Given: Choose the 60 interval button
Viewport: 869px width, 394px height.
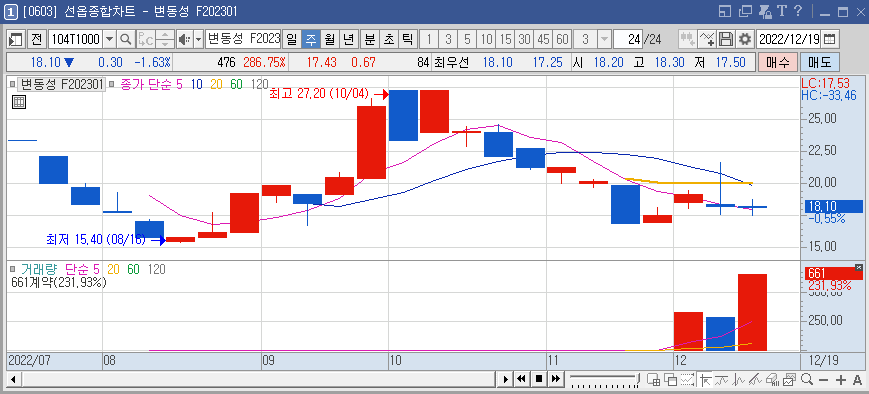Looking at the screenshot, I should pyautogui.click(x=562, y=39).
